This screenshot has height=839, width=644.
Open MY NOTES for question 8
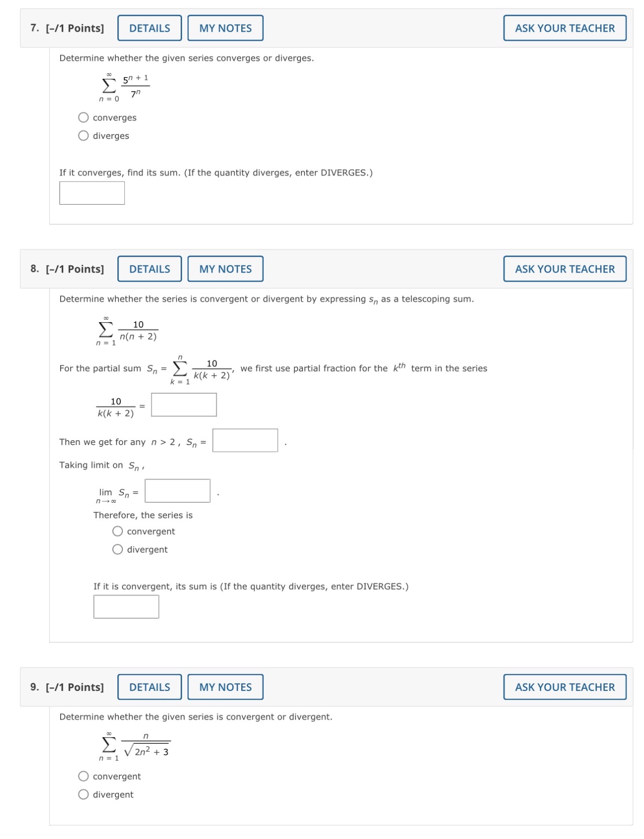tap(226, 269)
